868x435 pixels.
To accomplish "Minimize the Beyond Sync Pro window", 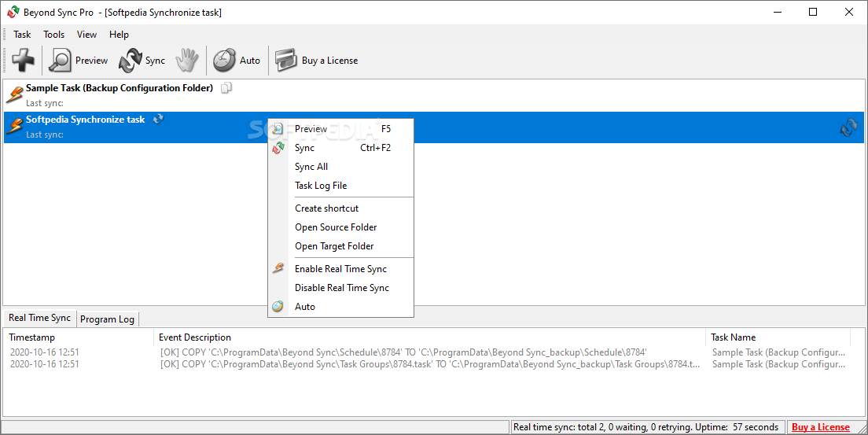I will 777,12.
